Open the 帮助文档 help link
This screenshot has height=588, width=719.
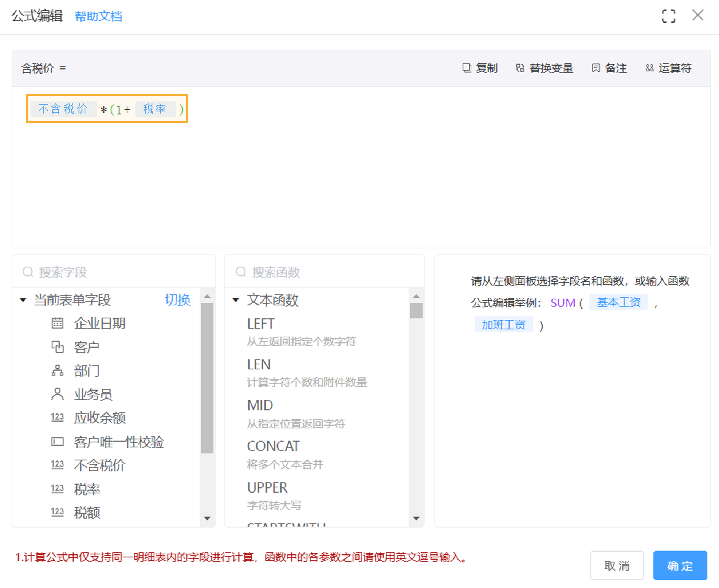point(98,16)
